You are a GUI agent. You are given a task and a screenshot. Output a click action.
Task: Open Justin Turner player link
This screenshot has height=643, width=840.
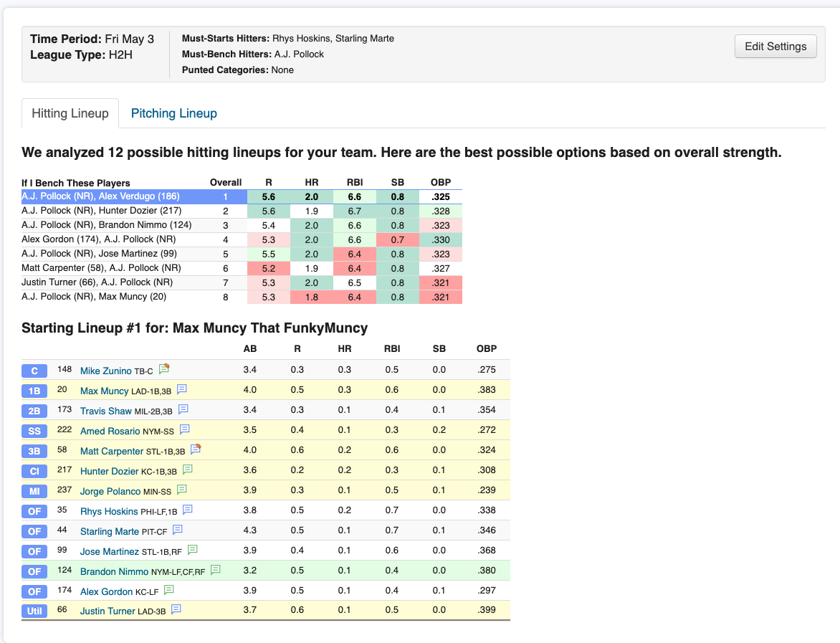click(107, 611)
